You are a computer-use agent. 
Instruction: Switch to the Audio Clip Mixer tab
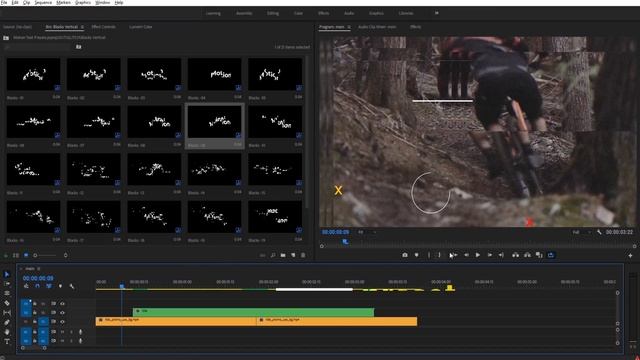tap(377, 27)
